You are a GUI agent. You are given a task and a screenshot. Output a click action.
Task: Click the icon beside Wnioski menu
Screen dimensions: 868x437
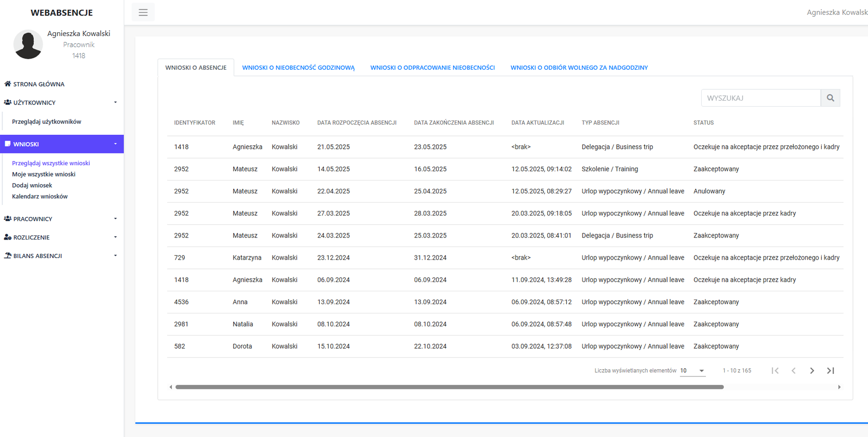point(8,144)
